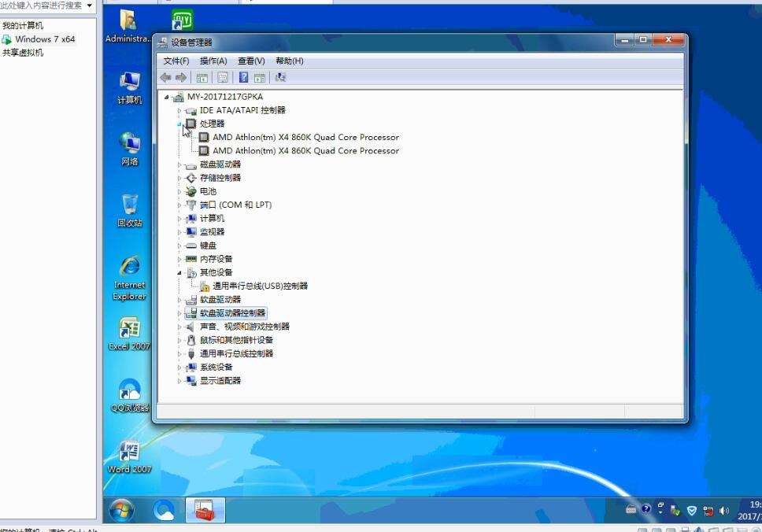The width and height of the screenshot is (762, 532).
Task: Select 共享虚拟机 in the VM library
Action: tap(23, 53)
